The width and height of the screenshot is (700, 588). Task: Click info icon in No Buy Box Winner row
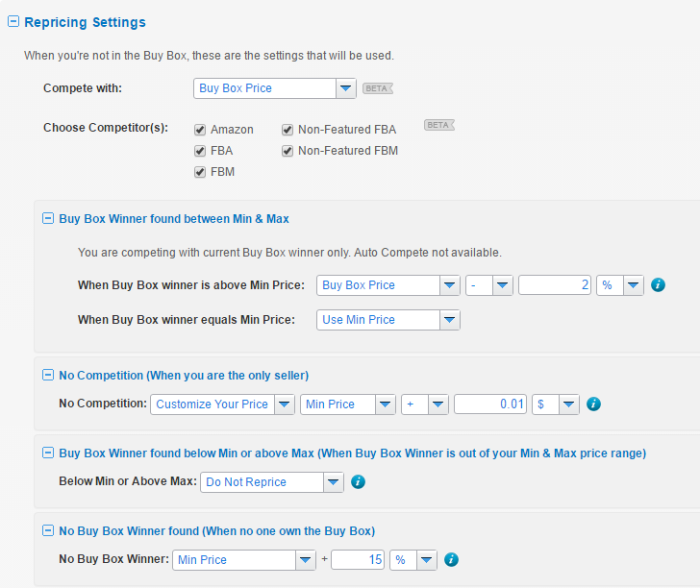(451, 560)
